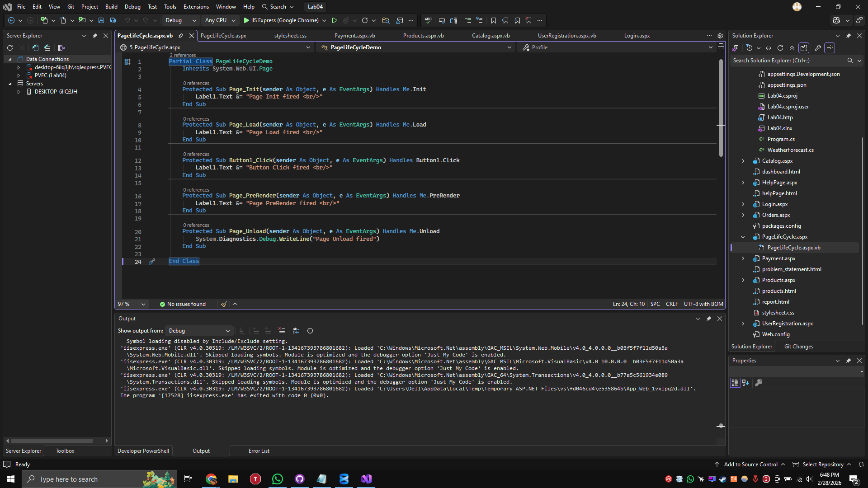Toggle a bookmark on the current line
Viewport: 868px width, 488px height.
(x=494, y=20)
